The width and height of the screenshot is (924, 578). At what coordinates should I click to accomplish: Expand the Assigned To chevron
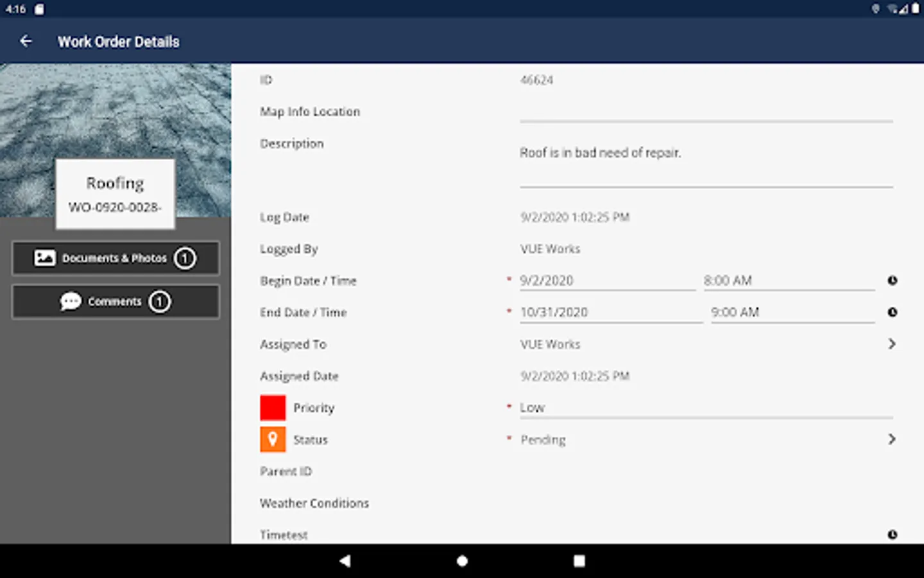pyautogui.click(x=891, y=344)
